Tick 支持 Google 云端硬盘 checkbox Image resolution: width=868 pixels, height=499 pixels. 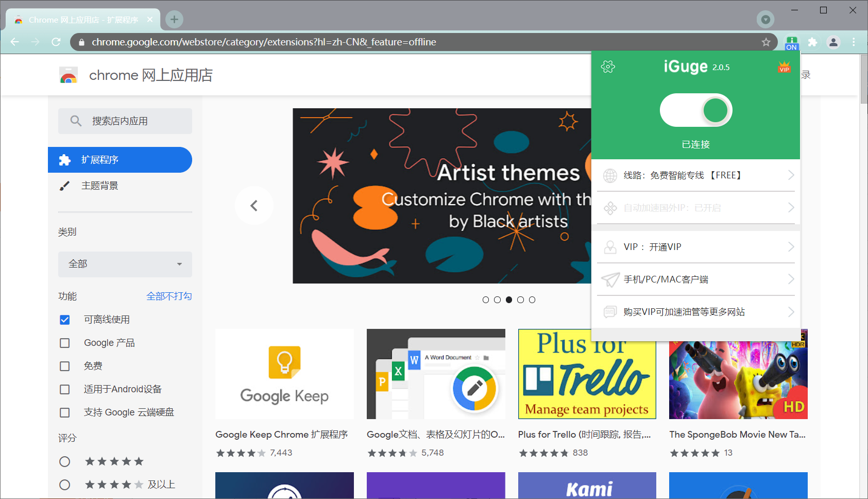[64, 412]
